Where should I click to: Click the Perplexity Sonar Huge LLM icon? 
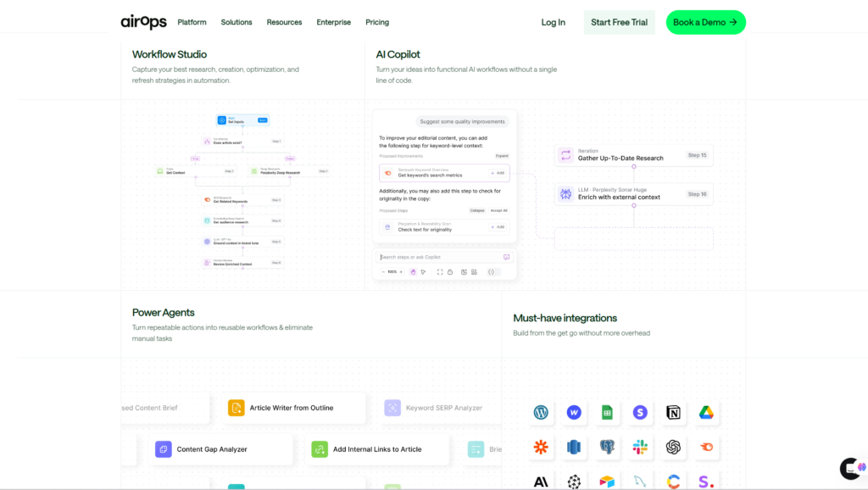pyautogui.click(x=565, y=194)
